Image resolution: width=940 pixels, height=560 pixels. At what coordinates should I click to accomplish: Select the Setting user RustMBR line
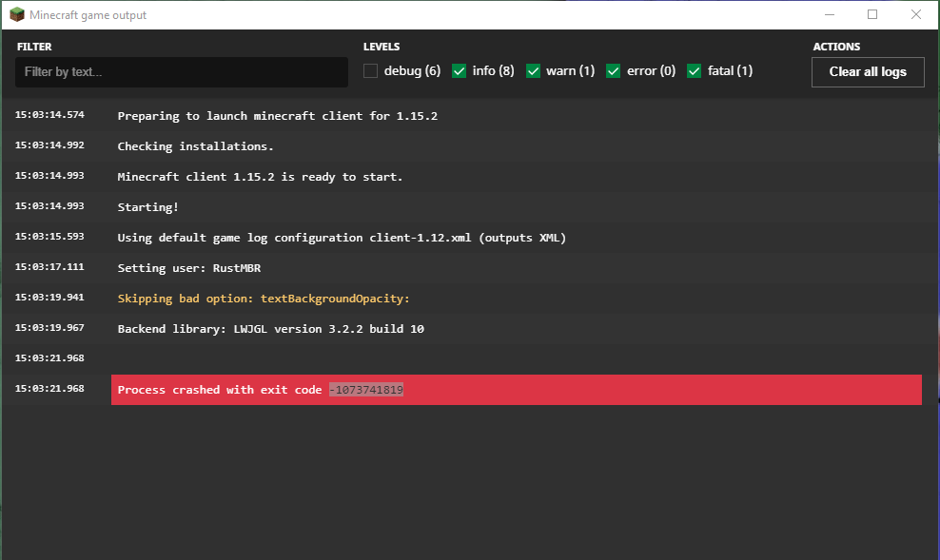point(188,268)
